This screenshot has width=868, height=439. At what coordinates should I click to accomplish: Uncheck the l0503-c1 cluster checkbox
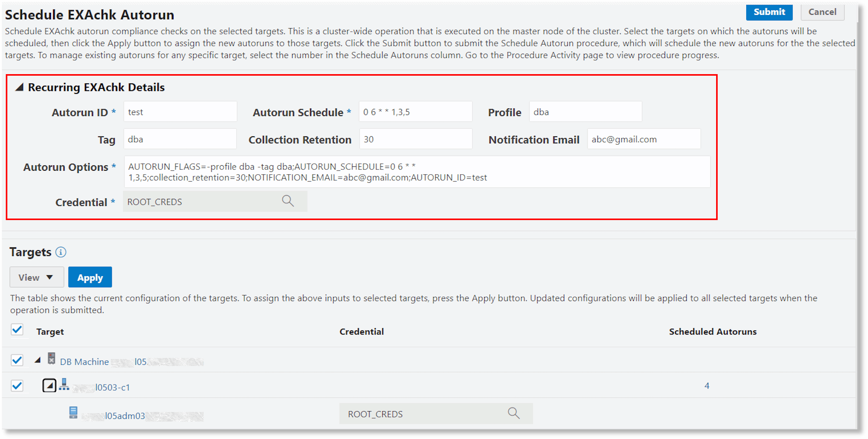tap(17, 386)
